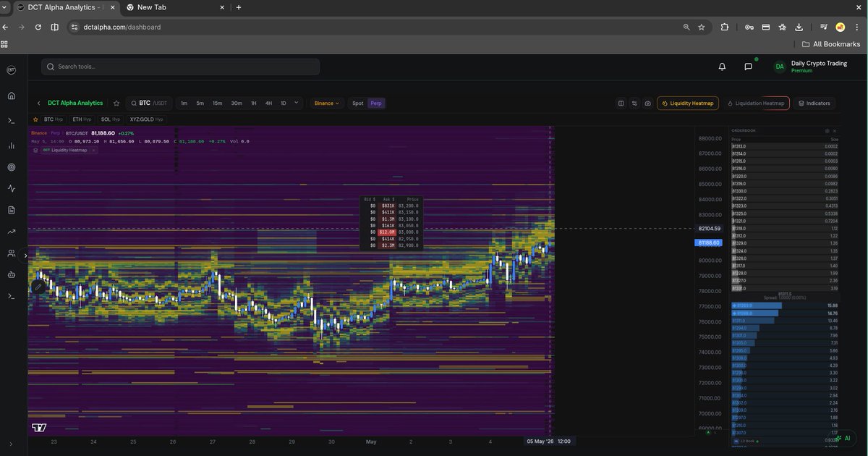Click the watchlist star icon before BTC Hyp

click(35, 119)
